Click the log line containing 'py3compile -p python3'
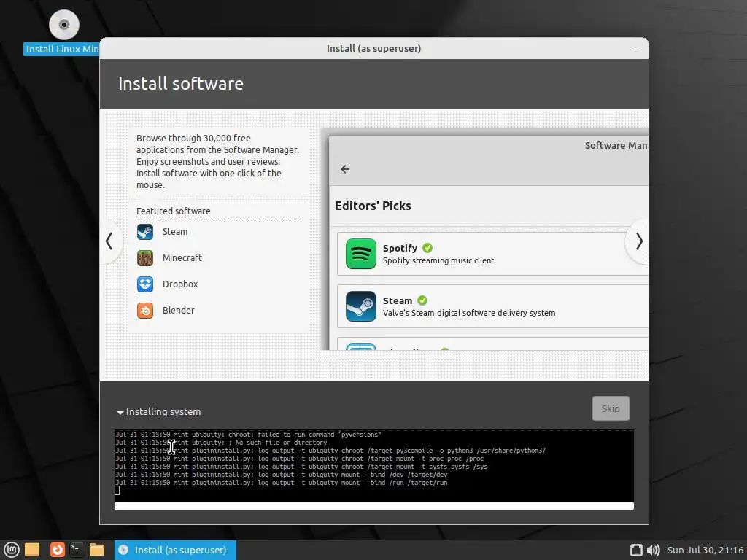This screenshot has width=747, height=560. [x=330, y=451]
